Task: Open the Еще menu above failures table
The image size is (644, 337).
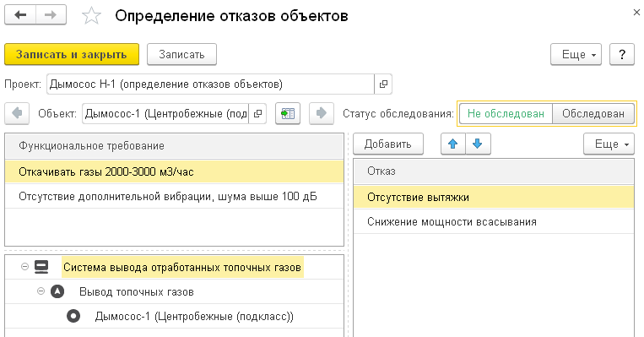Action: tap(609, 144)
